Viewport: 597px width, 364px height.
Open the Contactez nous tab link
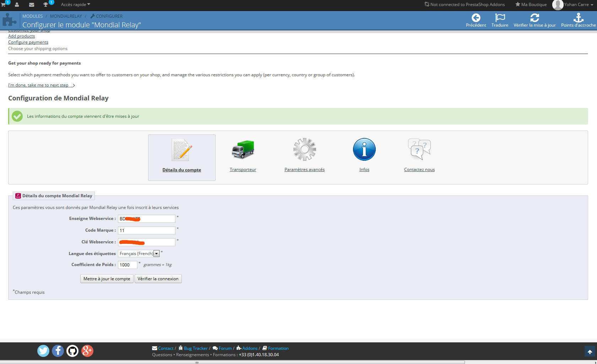point(419,170)
